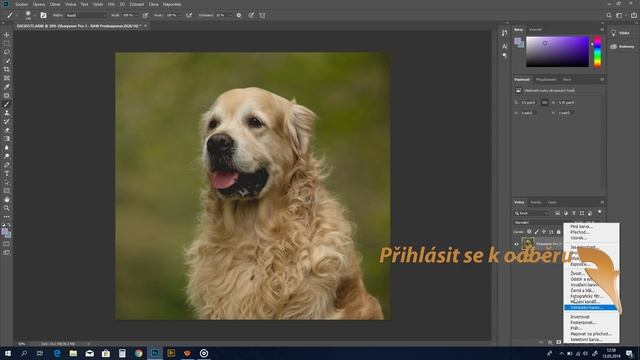Select the Quick Selection tool
This screenshot has height=360, width=640.
[x=7, y=61]
